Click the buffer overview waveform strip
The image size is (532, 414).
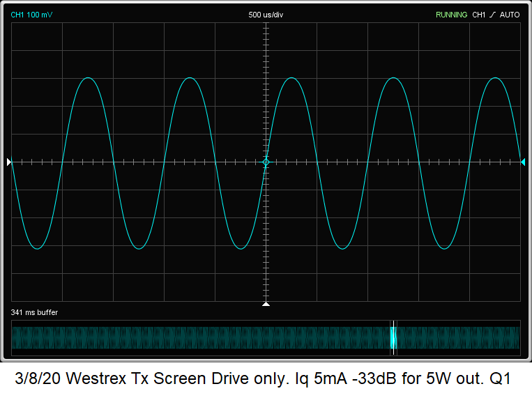pyautogui.click(x=266, y=338)
